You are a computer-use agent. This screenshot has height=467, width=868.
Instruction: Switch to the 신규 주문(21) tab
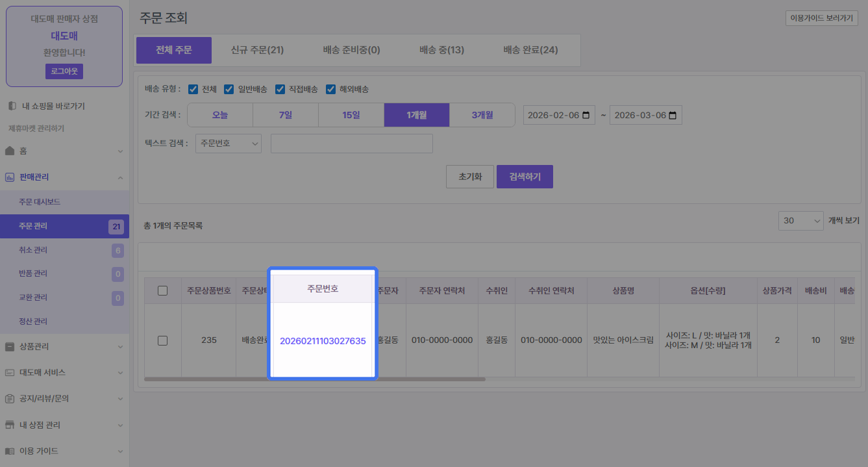[x=257, y=50]
